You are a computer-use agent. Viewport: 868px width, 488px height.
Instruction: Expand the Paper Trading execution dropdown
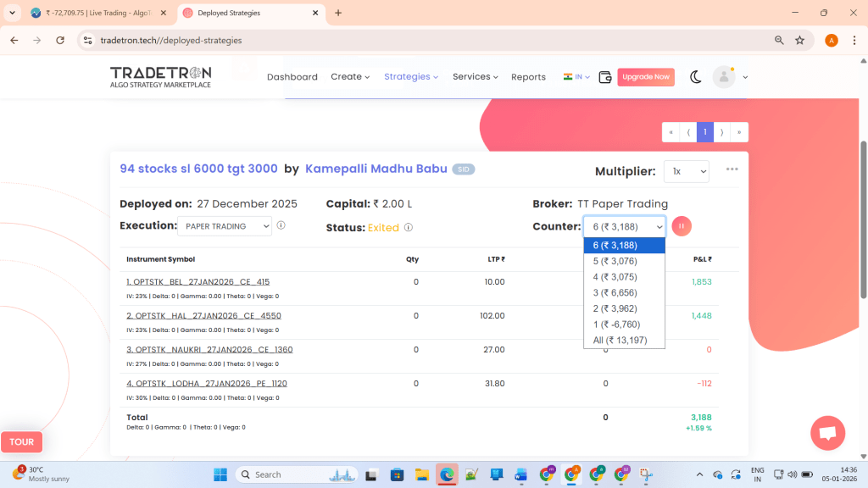tap(225, 226)
